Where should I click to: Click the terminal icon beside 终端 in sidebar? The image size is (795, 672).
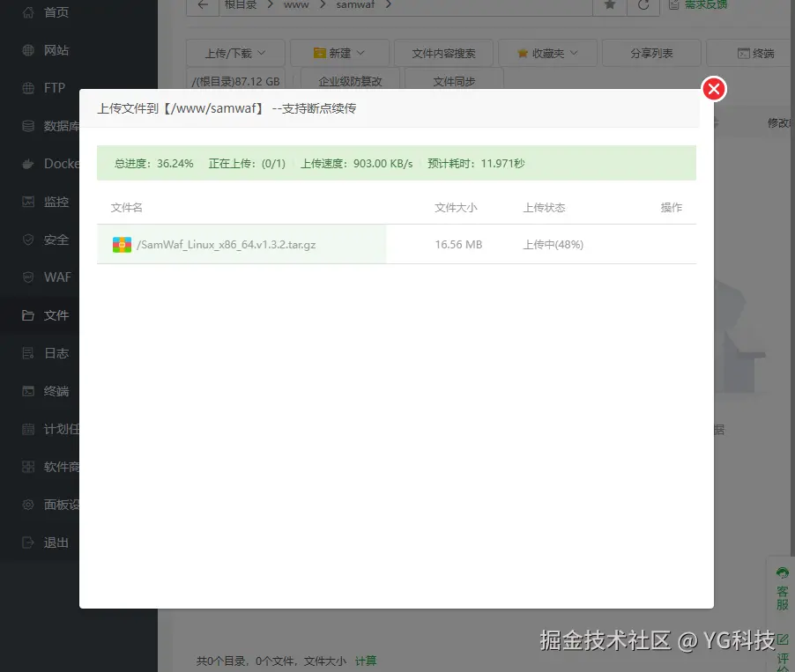(x=28, y=391)
